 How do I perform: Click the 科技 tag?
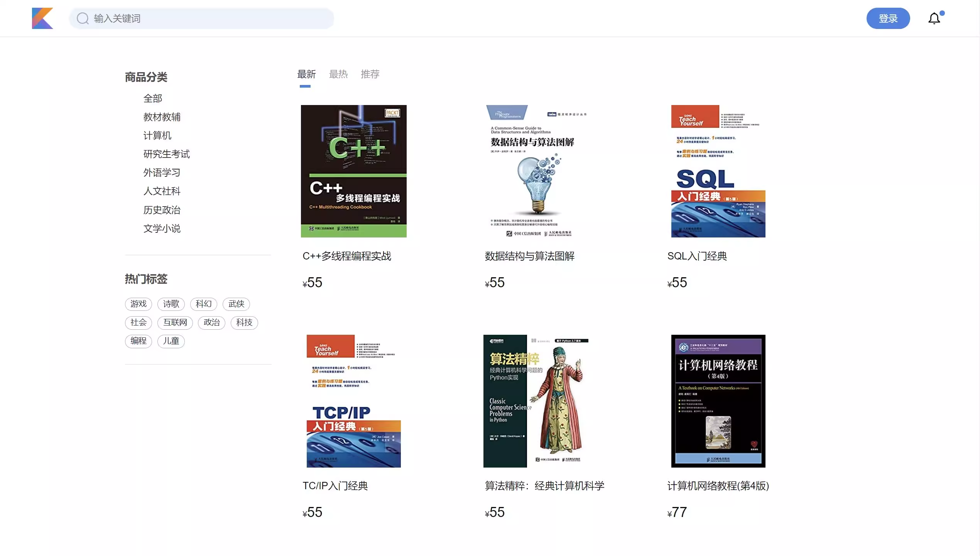tap(244, 322)
